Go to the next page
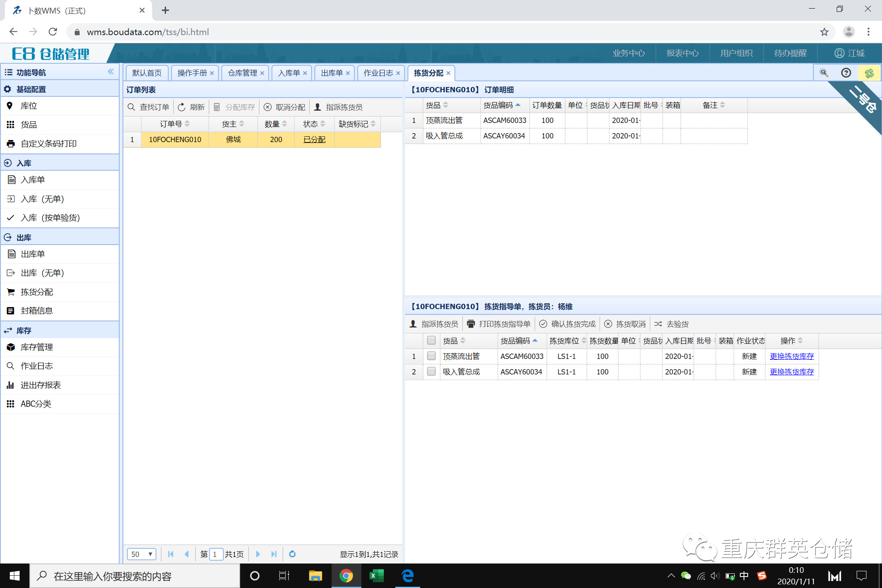Screen dimensions: 882x588 (x=258, y=554)
